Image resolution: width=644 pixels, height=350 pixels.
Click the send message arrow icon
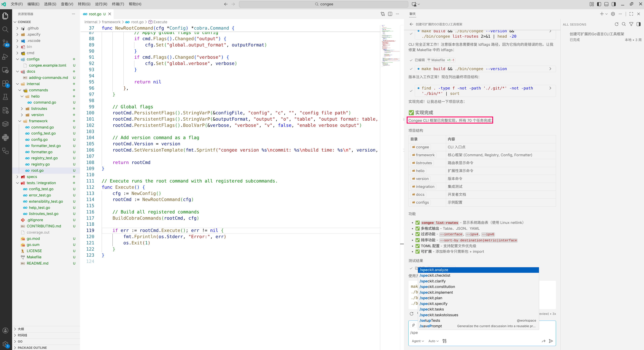(551, 341)
